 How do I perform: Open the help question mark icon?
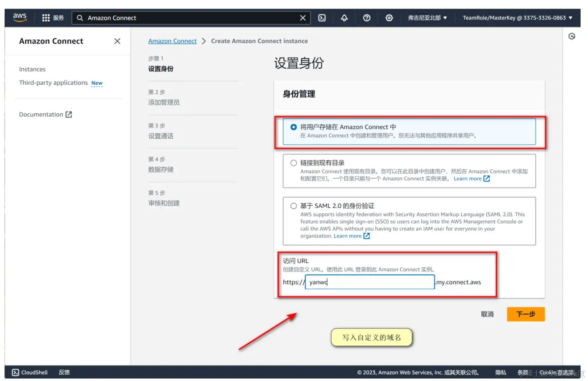point(367,18)
